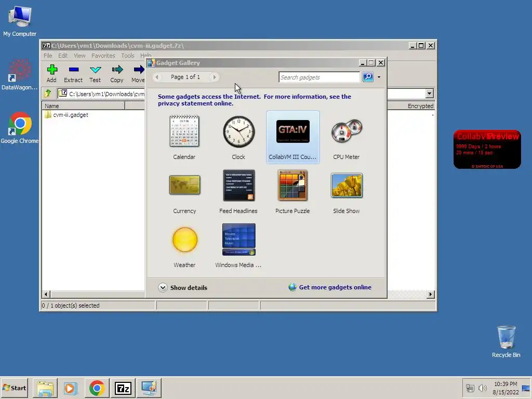Click the volume speaker tray icon
This screenshot has height=399, width=532.
tap(482, 388)
